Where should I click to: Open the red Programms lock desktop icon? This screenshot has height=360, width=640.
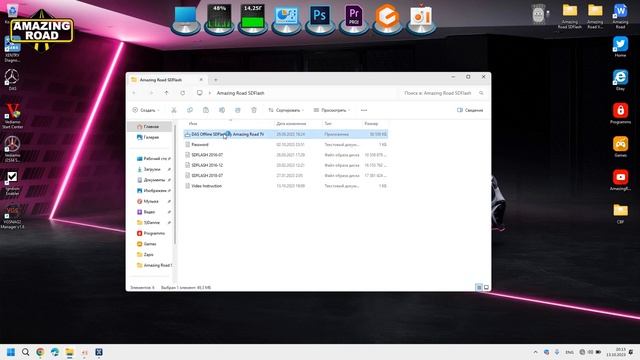[620, 113]
